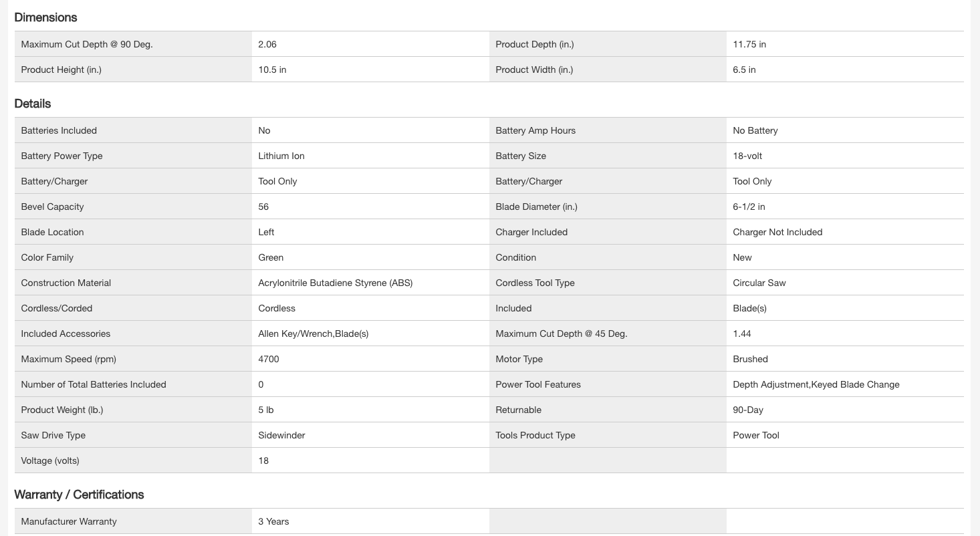Select the Depth Adjustment, Keyed Blade Change value
The image size is (980, 536).
click(816, 384)
